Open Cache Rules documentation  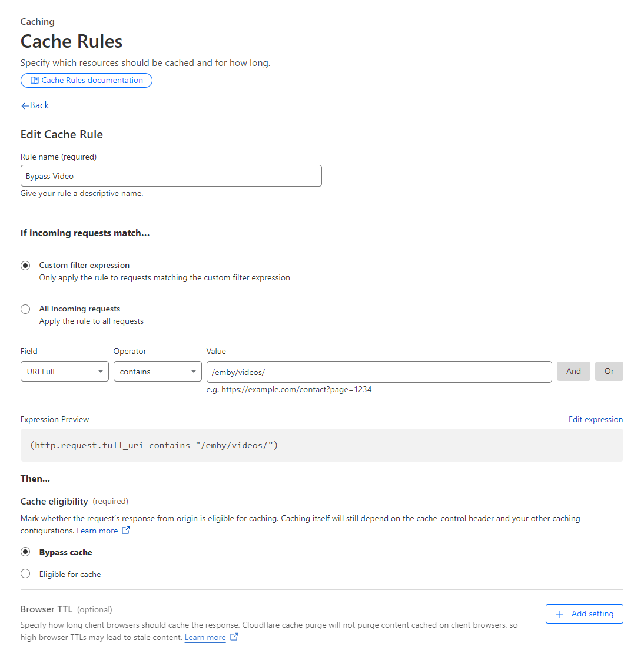click(x=92, y=81)
